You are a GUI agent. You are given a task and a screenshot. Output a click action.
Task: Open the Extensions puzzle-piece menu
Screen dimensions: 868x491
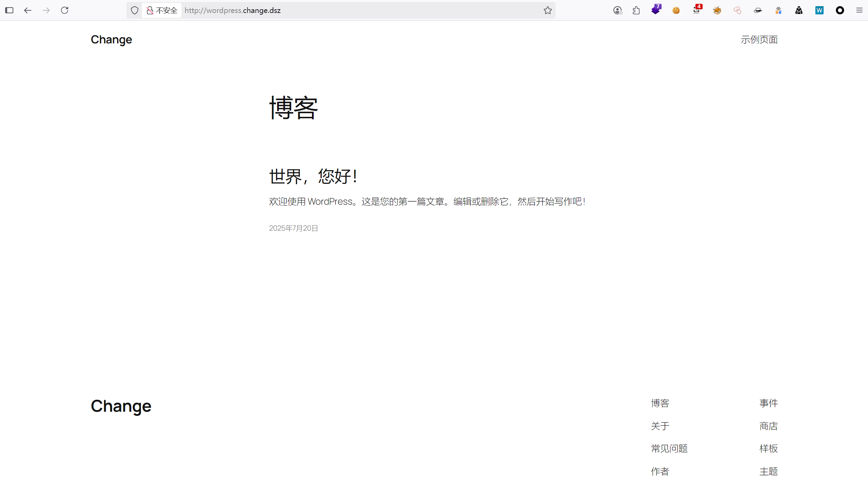pyautogui.click(x=636, y=10)
